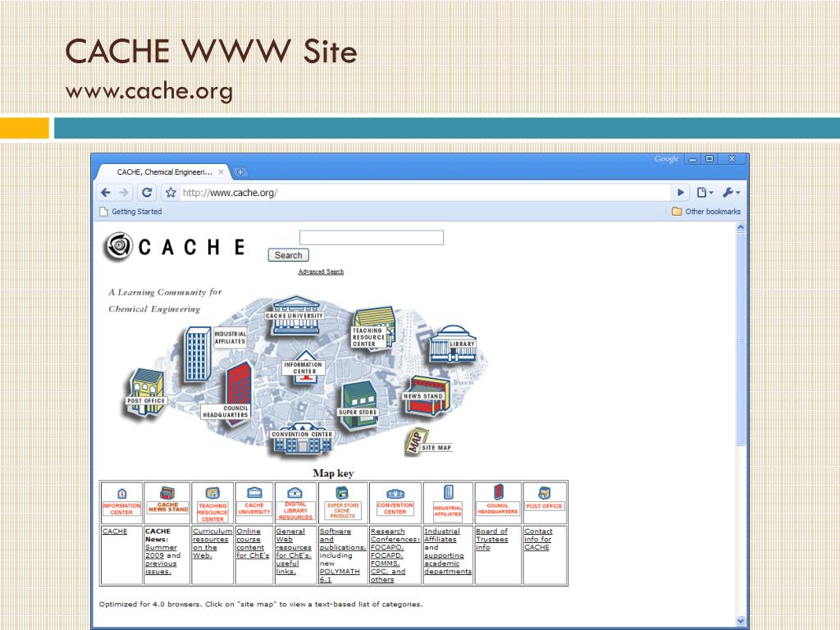Open CACHE University building on map
The image size is (840, 630).
pyautogui.click(x=295, y=316)
